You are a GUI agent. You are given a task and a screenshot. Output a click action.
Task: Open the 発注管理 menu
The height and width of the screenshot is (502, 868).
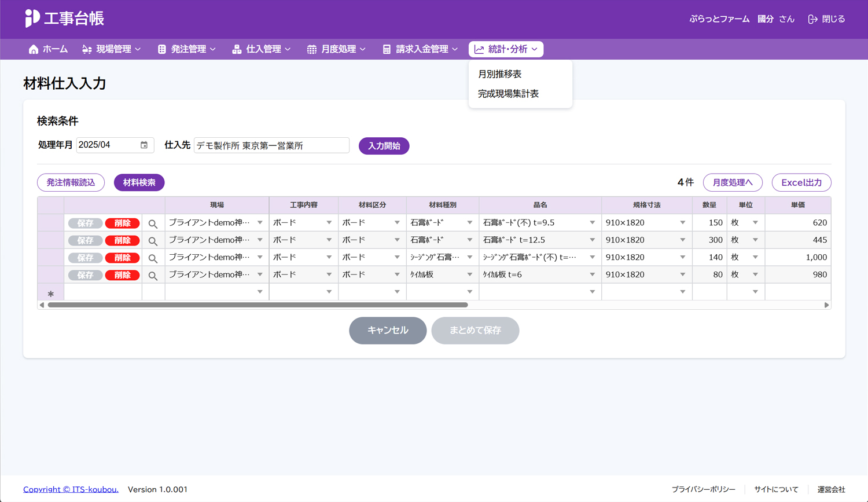(187, 49)
